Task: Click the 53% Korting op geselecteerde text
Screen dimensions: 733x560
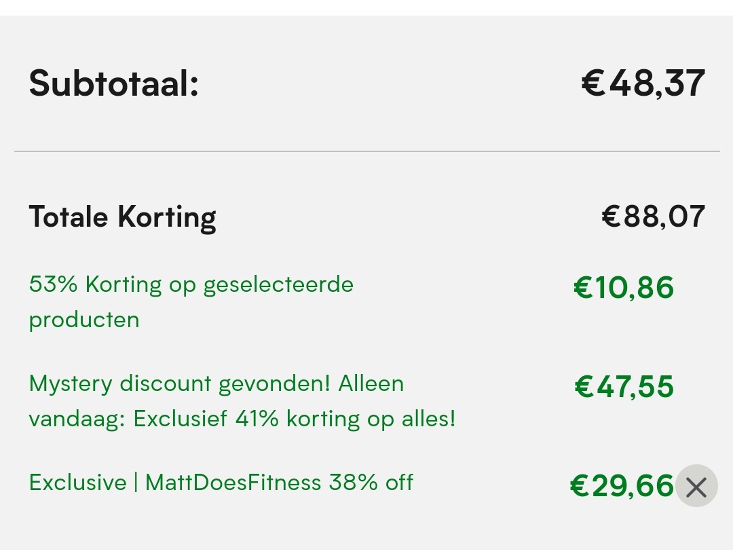Action: 191,284
